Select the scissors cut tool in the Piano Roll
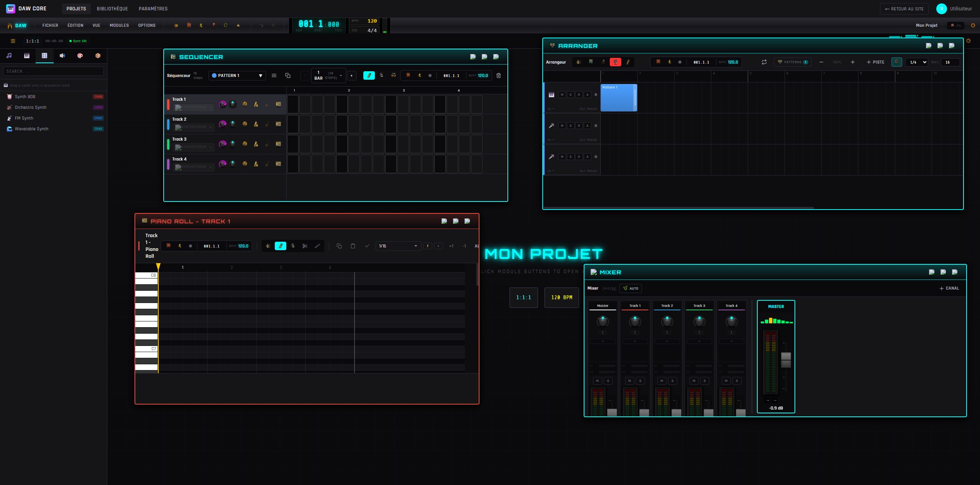Image resolution: width=980 pixels, height=485 pixels. tap(305, 246)
